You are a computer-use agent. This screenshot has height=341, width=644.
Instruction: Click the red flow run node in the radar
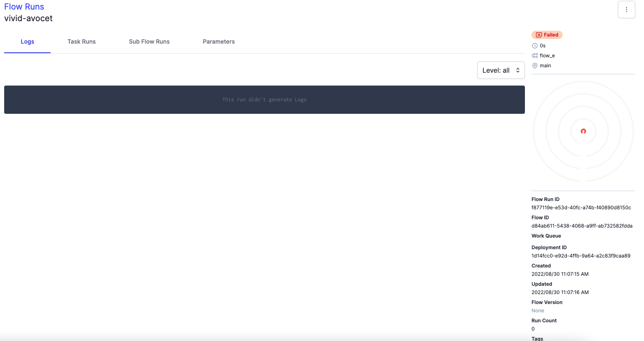(x=583, y=131)
